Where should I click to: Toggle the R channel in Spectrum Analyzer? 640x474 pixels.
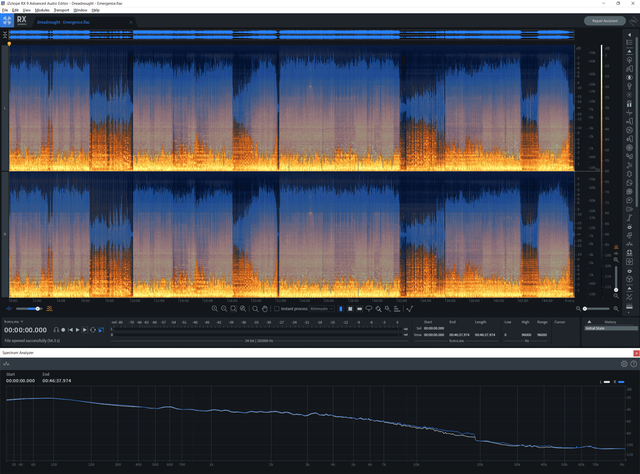click(x=619, y=382)
